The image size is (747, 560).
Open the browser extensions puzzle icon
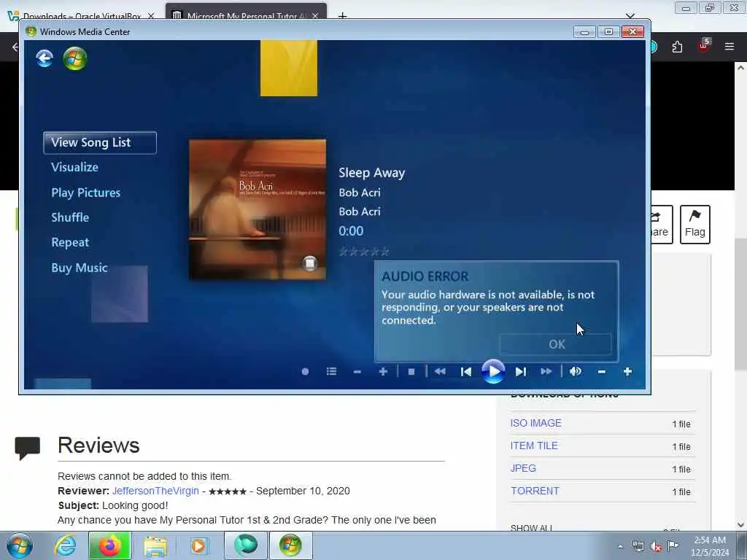point(677,47)
